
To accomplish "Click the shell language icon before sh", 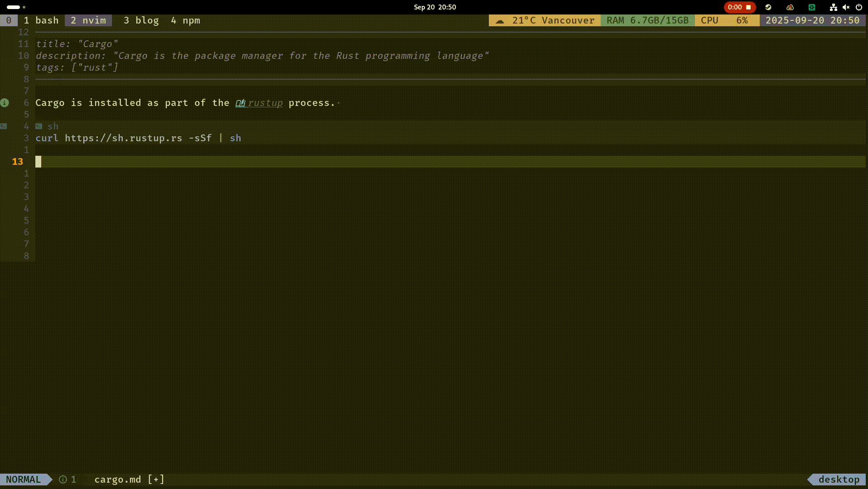I will pos(39,126).
